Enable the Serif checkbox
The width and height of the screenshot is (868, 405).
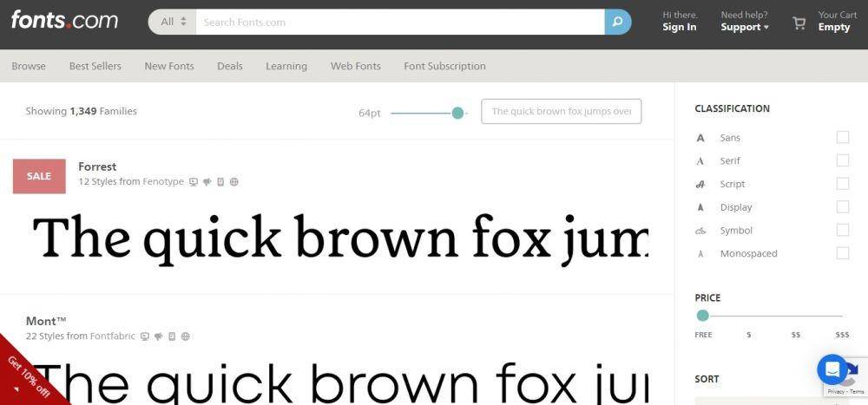(843, 160)
